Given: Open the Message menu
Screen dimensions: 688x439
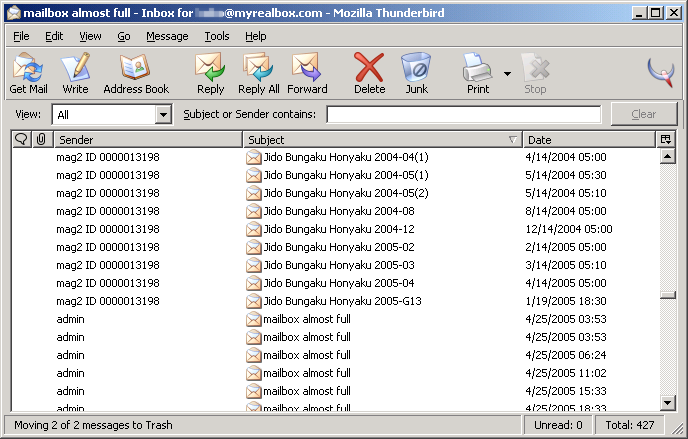Looking at the screenshot, I should pyautogui.click(x=167, y=36).
